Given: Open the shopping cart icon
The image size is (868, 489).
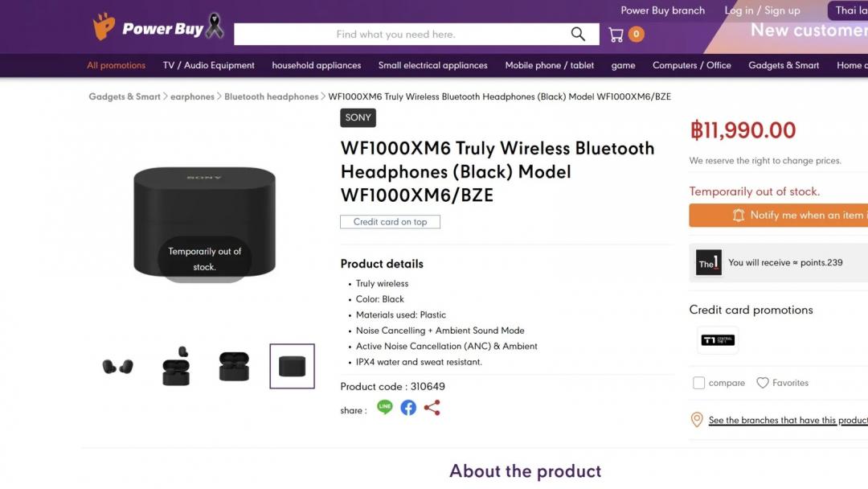Looking at the screenshot, I should point(616,35).
